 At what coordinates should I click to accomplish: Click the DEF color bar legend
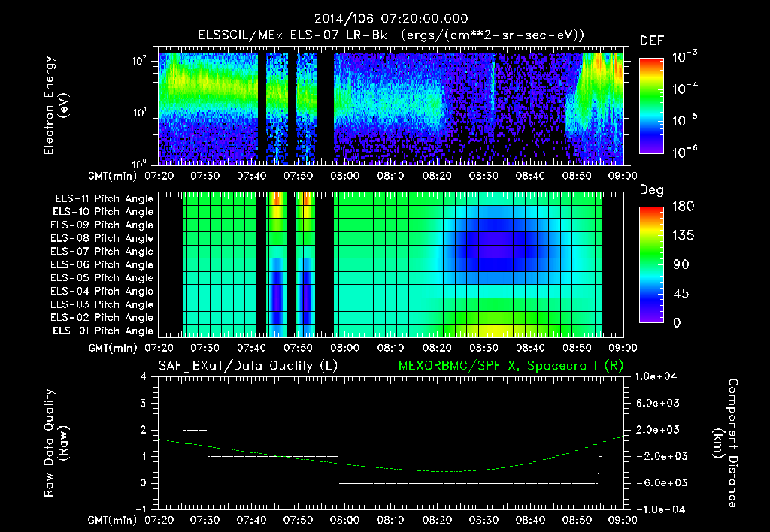tap(652, 105)
